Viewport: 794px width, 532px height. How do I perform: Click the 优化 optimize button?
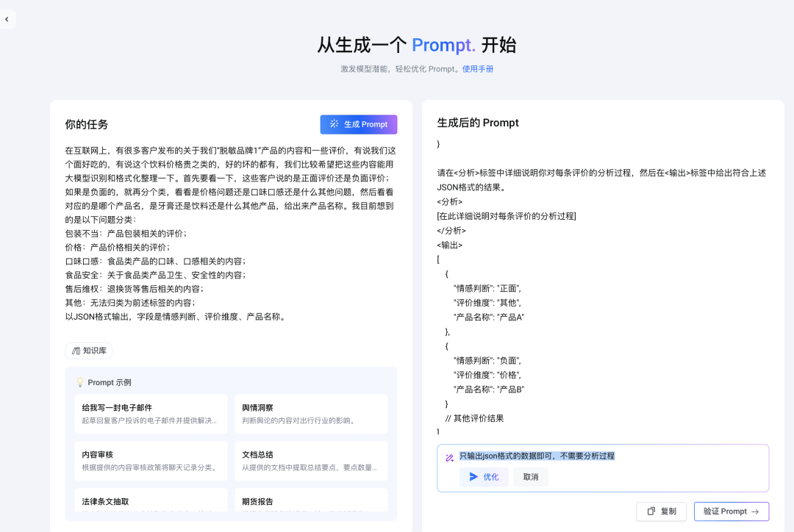click(x=484, y=476)
